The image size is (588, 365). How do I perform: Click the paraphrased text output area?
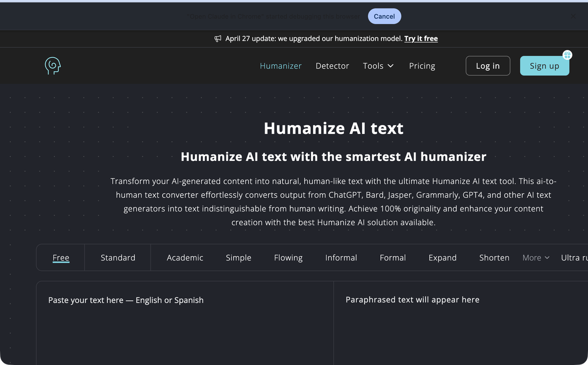point(461,324)
